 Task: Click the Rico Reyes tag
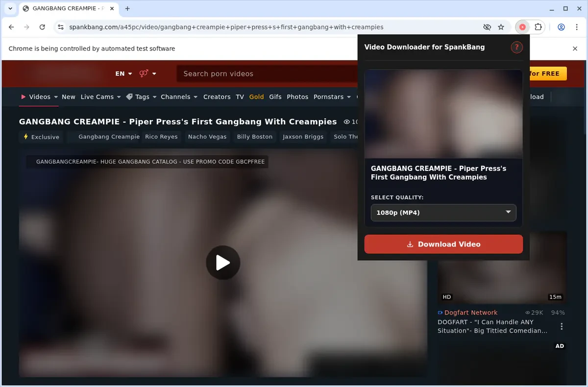coord(161,137)
